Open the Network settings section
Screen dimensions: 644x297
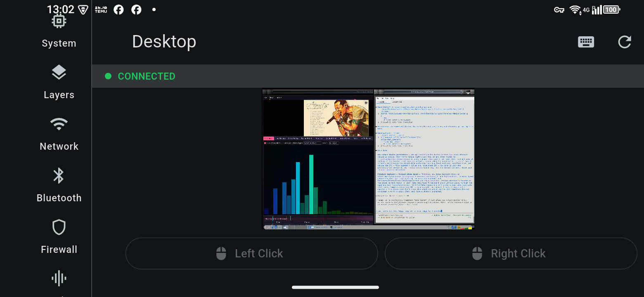(59, 134)
